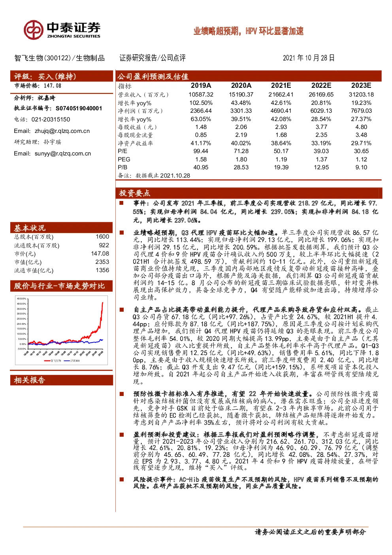Click the 2022E column header
Image resolution: width=392 pixels, height=555 pixels.
click(x=321, y=85)
